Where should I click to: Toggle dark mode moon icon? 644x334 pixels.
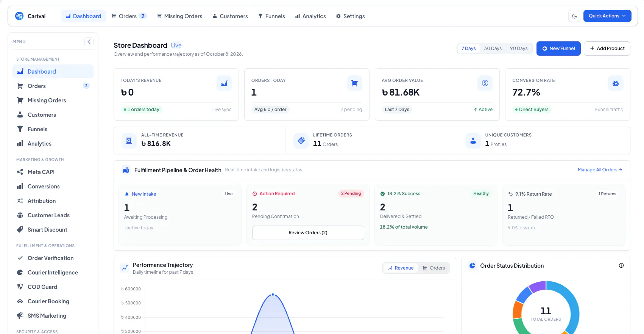coord(574,16)
